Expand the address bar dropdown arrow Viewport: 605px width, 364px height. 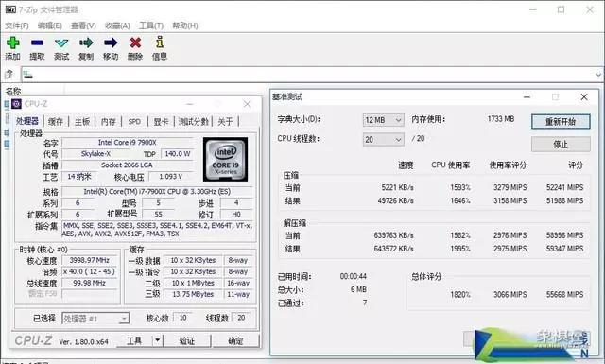tap(598, 75)
